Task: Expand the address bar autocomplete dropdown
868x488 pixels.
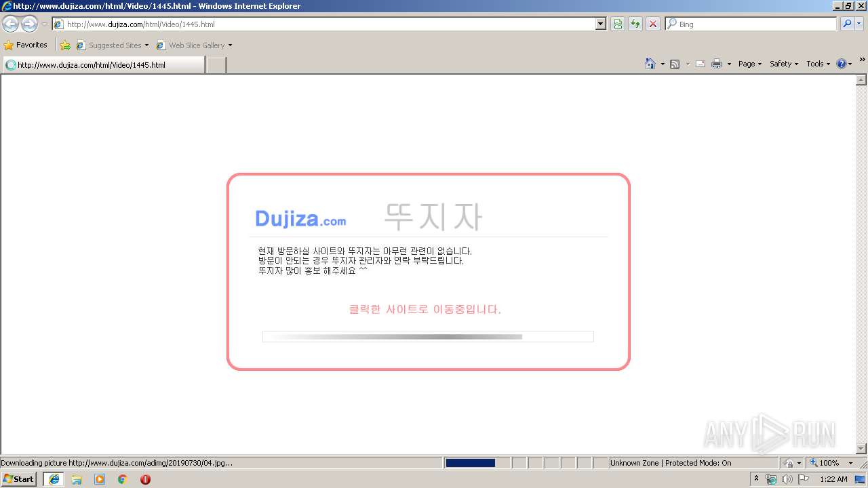Action: (x=601, y=24)
